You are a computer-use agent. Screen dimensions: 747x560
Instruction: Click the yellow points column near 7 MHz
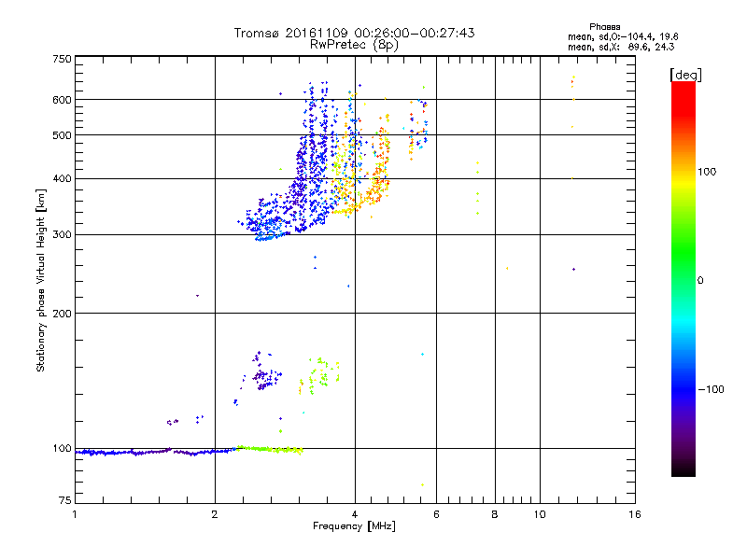coord(477,189)
